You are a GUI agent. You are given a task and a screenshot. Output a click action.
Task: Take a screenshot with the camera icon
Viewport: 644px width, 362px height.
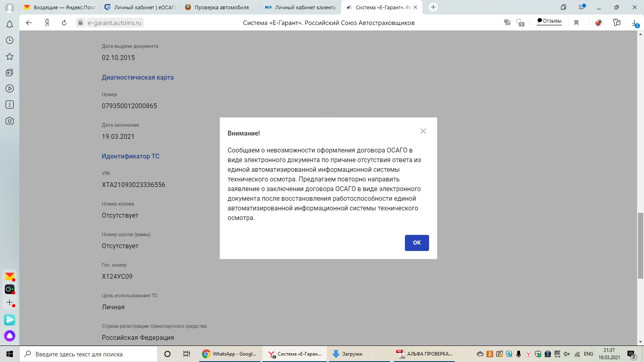click(x=10, y=121)
